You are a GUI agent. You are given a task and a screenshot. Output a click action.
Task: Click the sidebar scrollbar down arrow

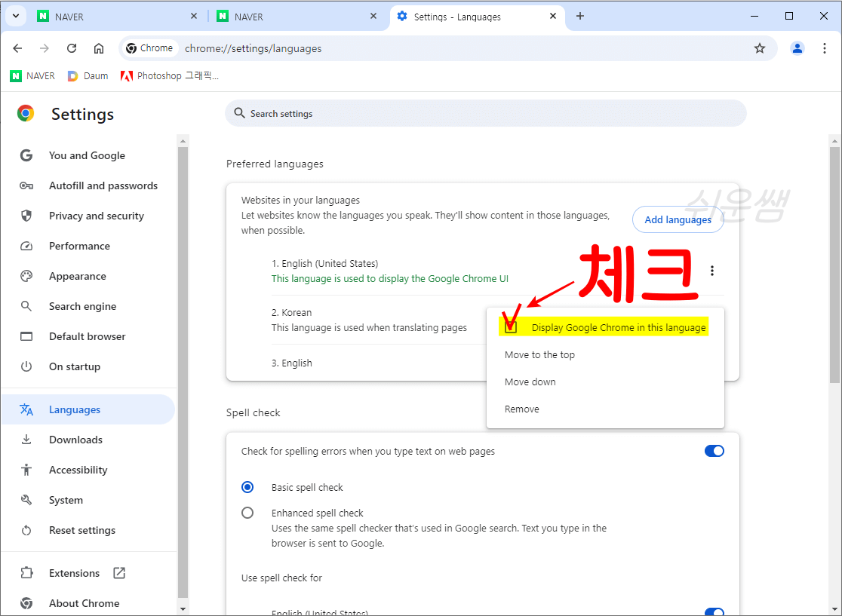183,609
